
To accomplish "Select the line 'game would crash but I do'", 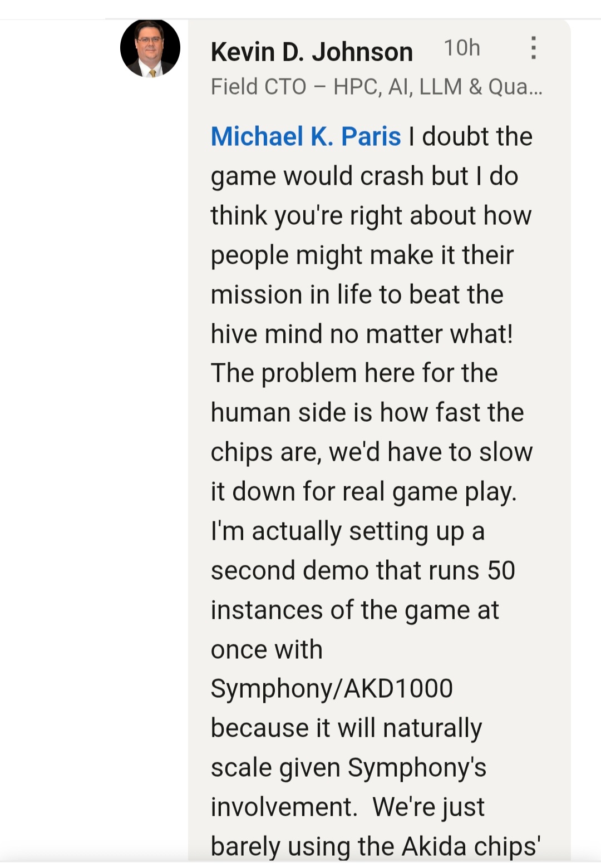I will click(364, 176).
